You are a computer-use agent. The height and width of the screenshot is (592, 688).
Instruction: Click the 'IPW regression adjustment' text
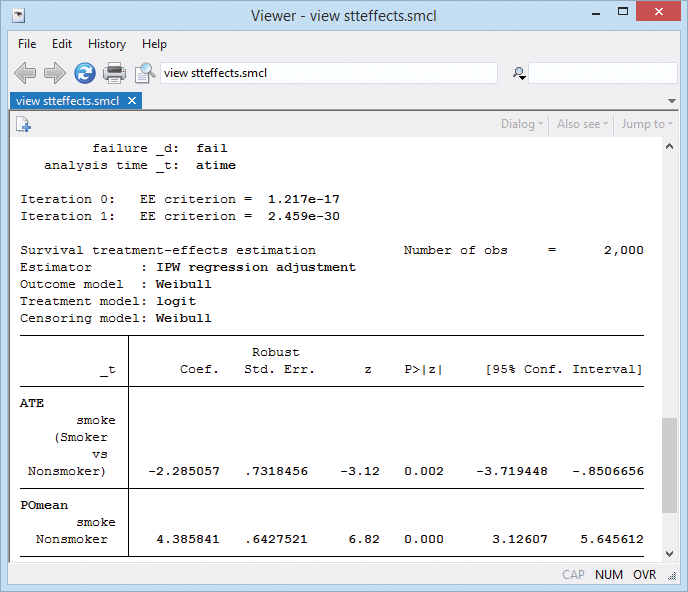click(256, 267)
